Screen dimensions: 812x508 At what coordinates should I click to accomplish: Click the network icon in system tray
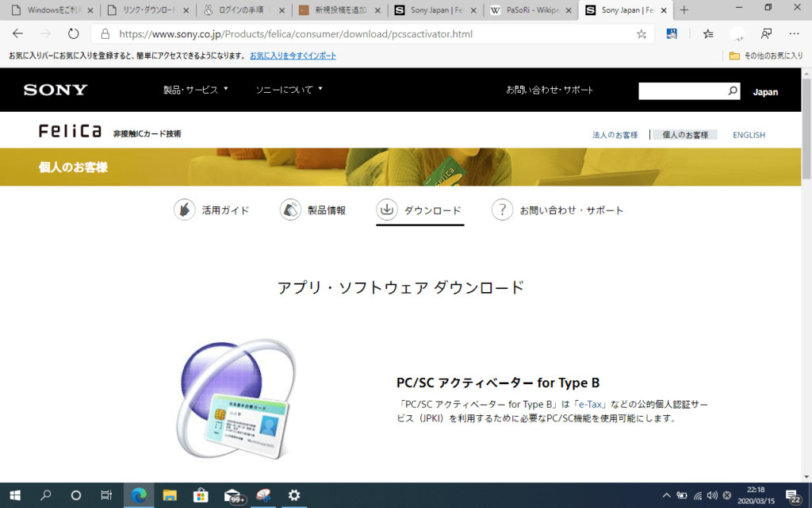698,495
